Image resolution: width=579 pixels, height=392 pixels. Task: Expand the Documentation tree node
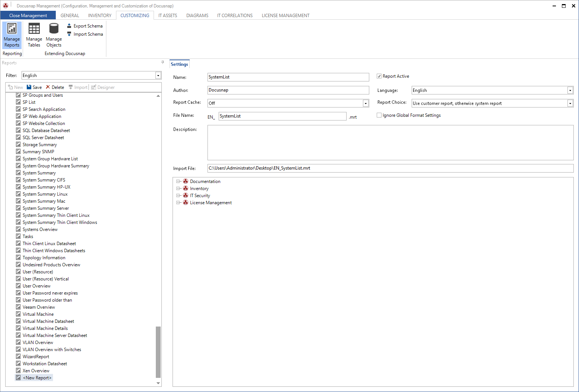178,181
